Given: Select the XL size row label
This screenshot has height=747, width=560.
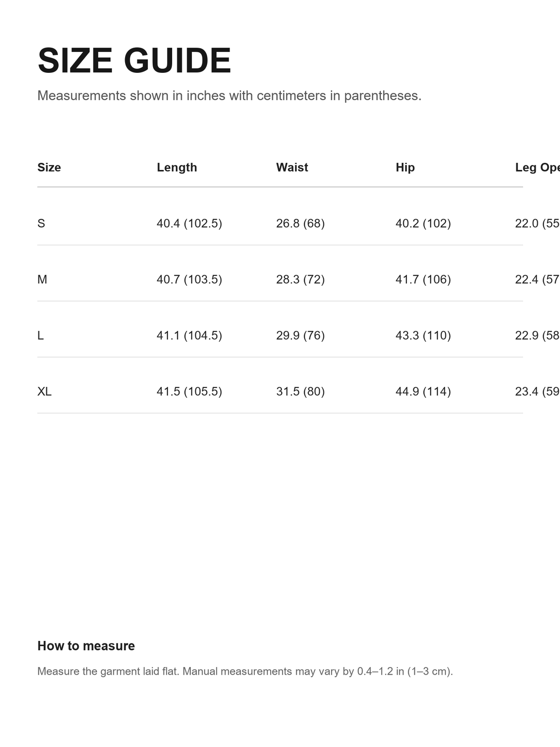Looking at the screenshot, I should 44,391.
